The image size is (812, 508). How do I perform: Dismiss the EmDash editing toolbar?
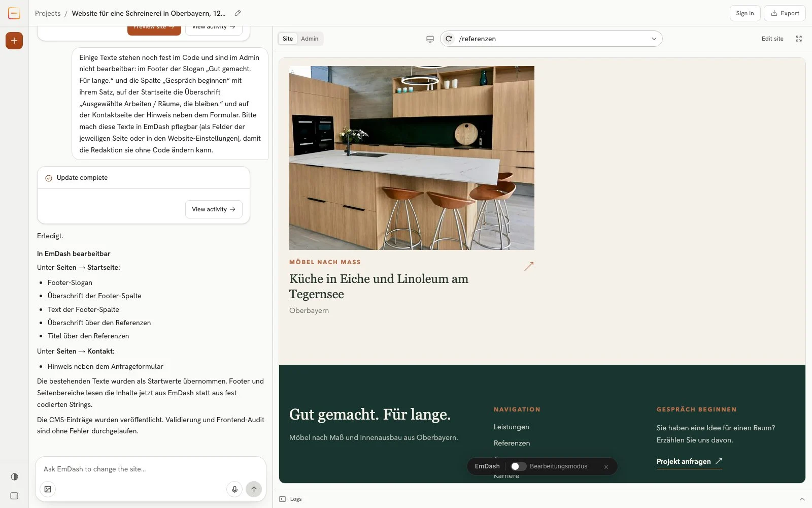click(606, 466)
